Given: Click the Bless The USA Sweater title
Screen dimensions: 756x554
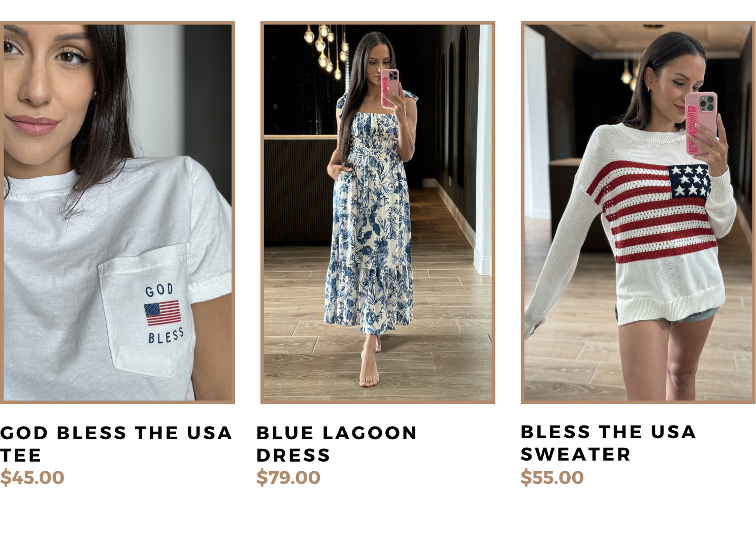Looking at the screenshot, I should 608,443.
